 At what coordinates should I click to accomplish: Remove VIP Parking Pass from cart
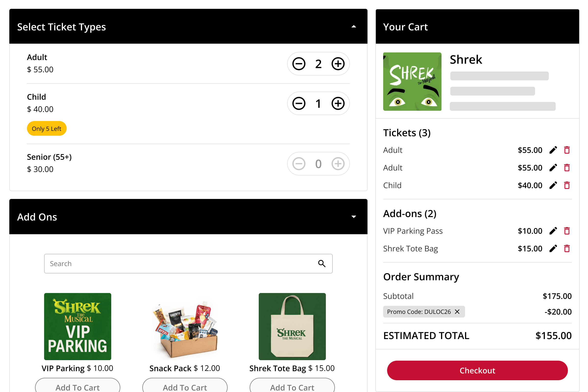pos(567,231)
